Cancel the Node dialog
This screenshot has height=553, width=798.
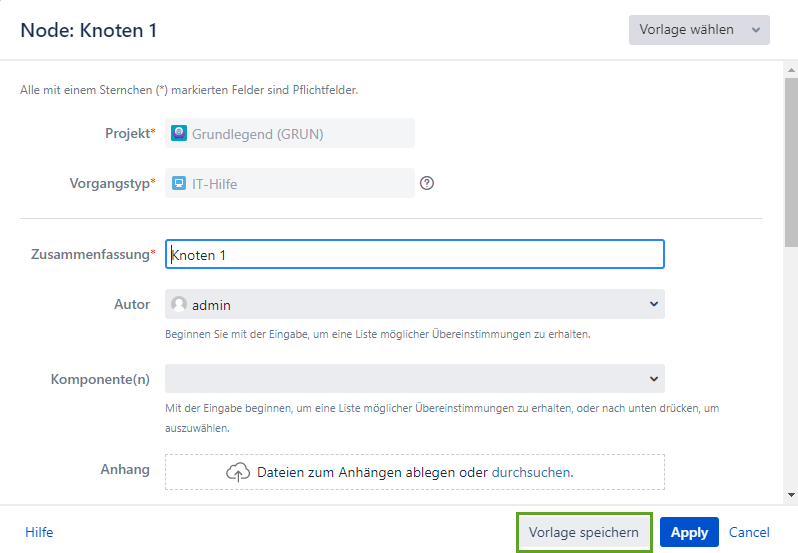tap(749, 532)
